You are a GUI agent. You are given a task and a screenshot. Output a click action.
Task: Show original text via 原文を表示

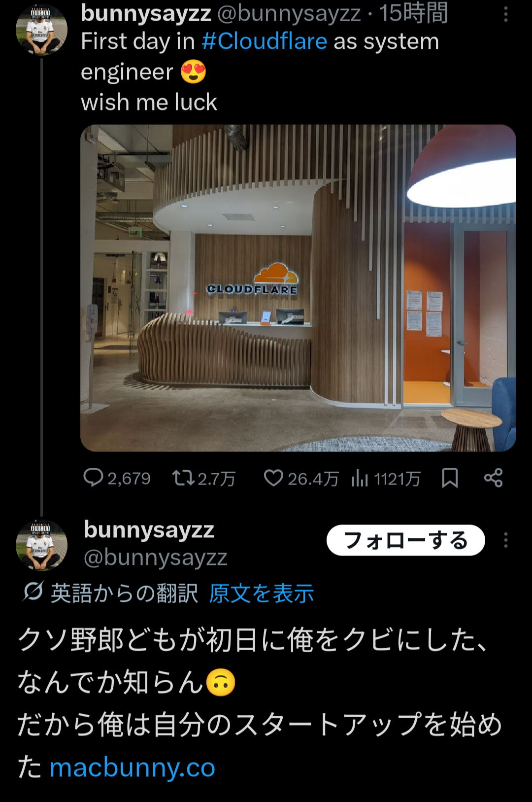(262, 593)
